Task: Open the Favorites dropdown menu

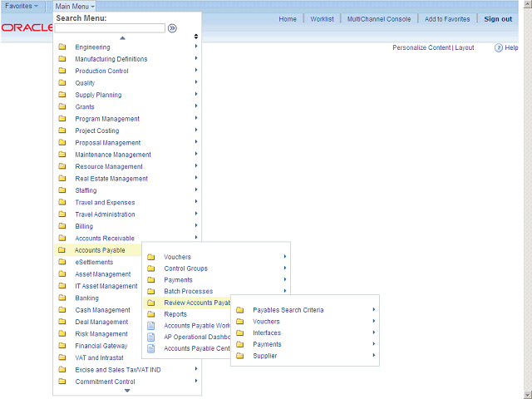Action: tap(22, 6)
